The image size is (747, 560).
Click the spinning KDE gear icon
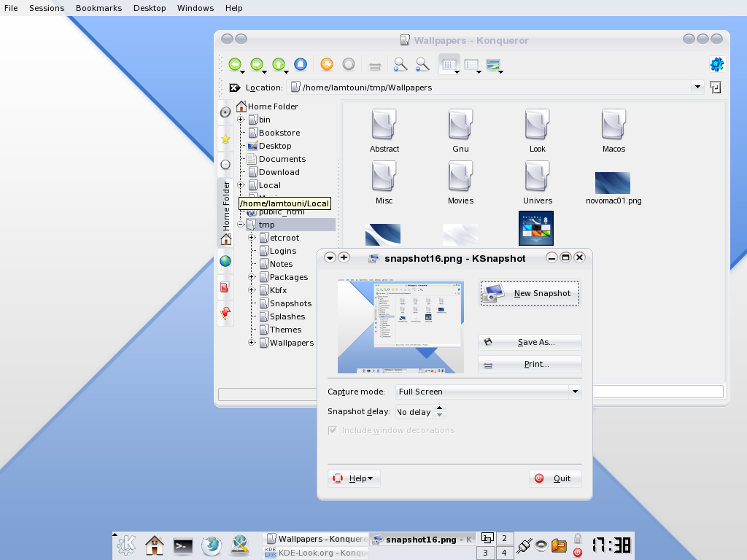coord(717,64)
